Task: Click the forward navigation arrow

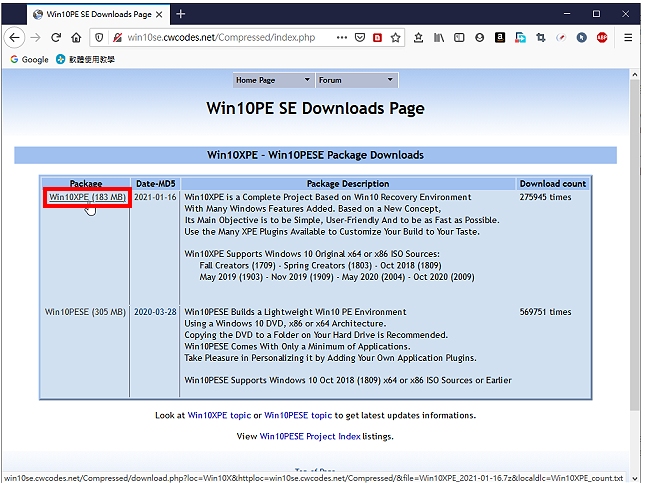Action: (x=36, y=38)
